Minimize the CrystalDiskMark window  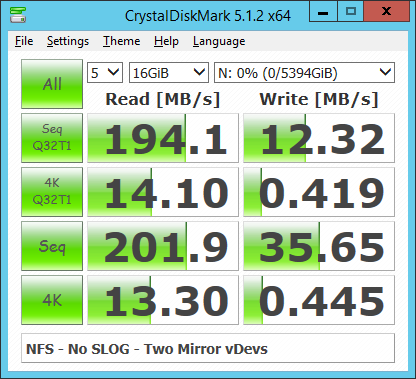click(x=323, y=11)
